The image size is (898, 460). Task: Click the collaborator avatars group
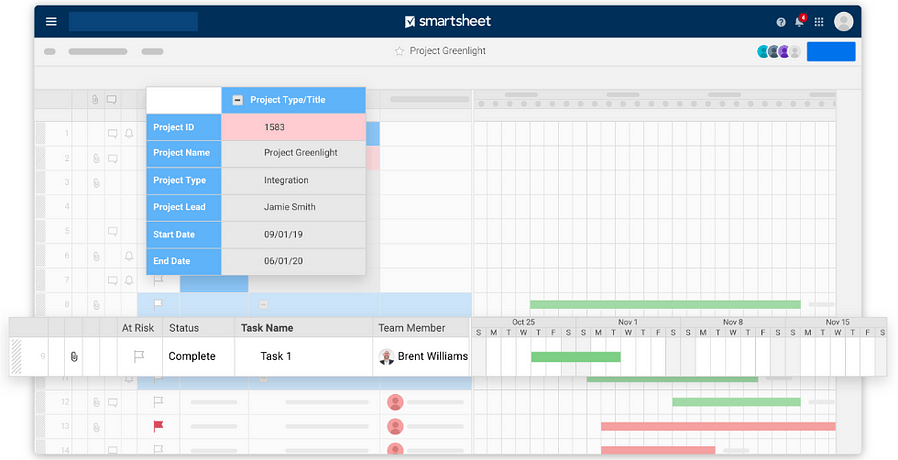tap(778, 52)
